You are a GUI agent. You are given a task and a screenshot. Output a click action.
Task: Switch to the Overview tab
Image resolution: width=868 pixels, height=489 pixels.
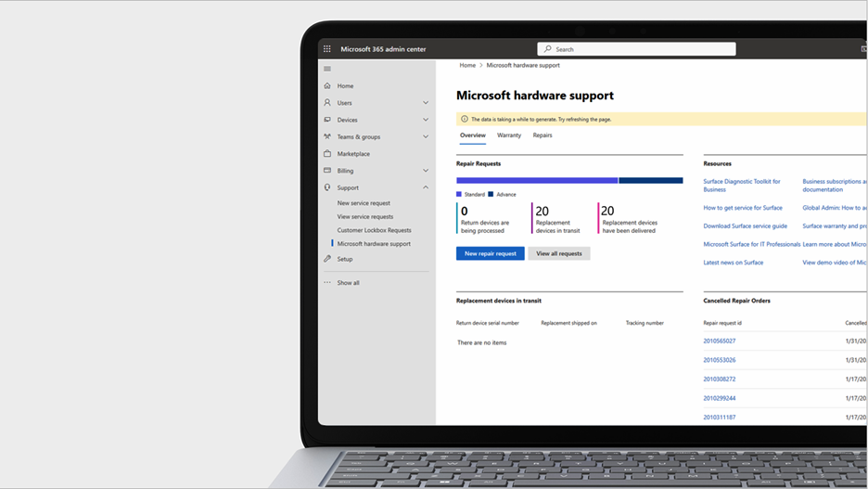click(473, 135)
